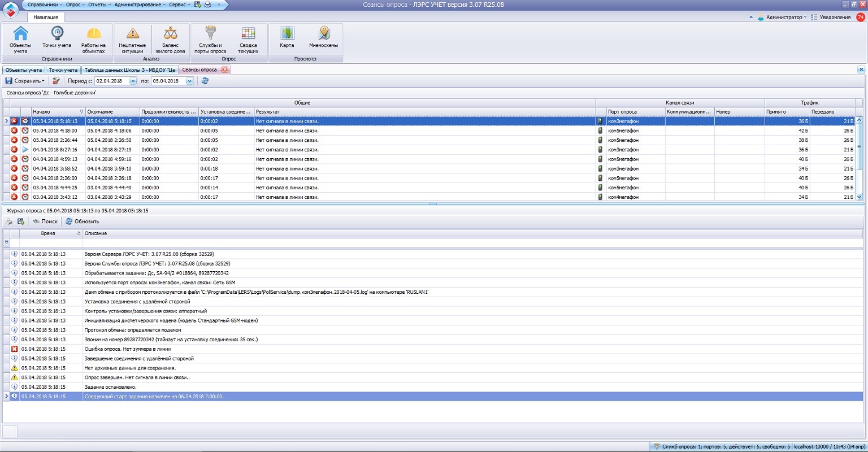The height and width of the screenshot is (452, 868).
Task: Expand the Сервис menu
Action: (x=180, y=5)
